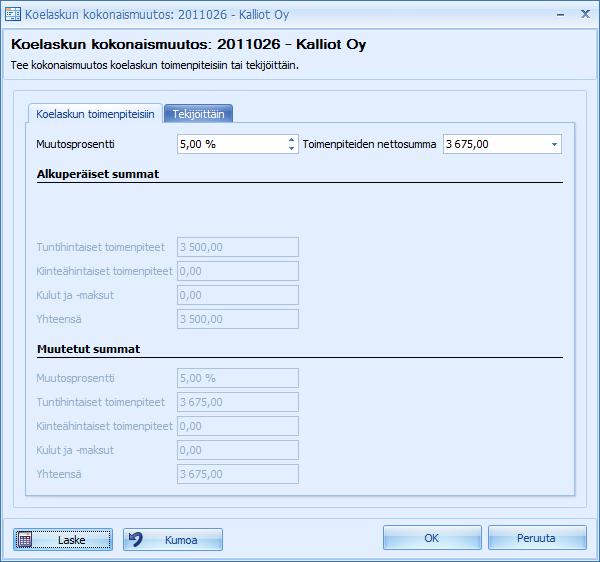The image size is (600, 562).
Task: Click original Kiinteähintaiset toimenpiteet field
Action: pos(238,271)
